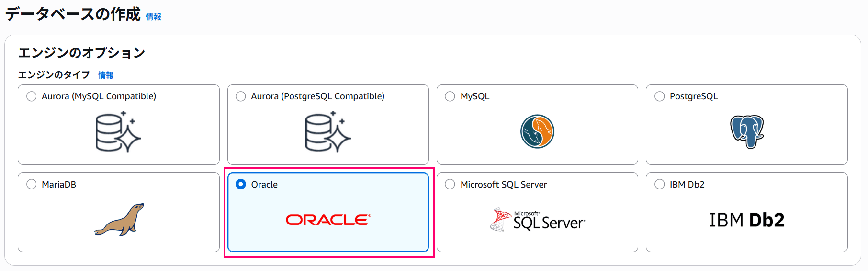
Task: Choose the PostgreSQL engine radio button
Action: click(x=660, y=96)
